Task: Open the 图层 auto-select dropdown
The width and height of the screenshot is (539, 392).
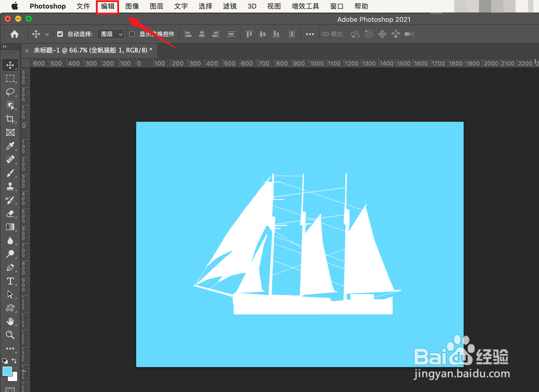Action: (x=111, y=34)
